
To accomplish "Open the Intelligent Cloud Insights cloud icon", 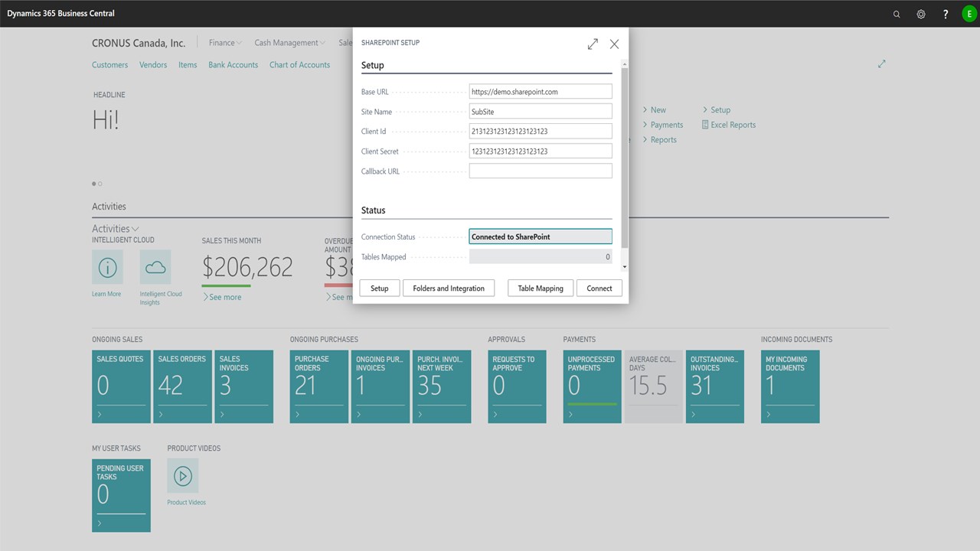I will pos(155,267).
